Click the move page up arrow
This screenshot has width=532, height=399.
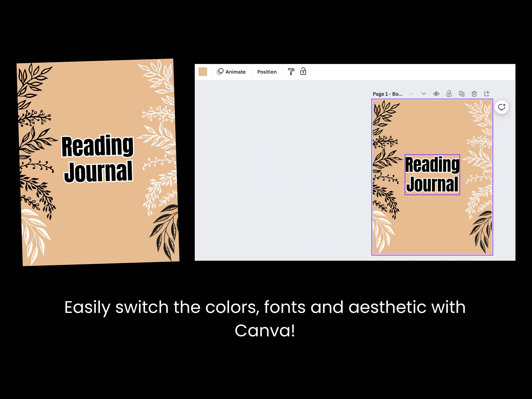pos(411,94)
